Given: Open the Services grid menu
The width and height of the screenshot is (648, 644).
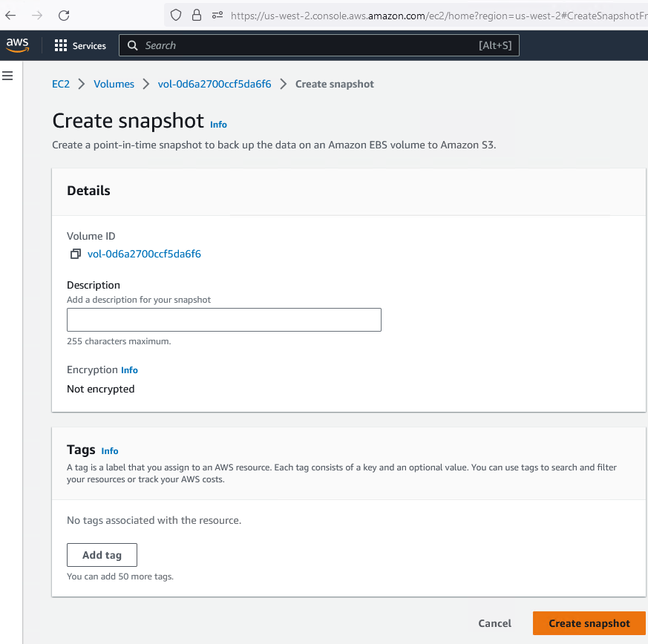Looking at the screenshot, I should click(x=80, y=46).
